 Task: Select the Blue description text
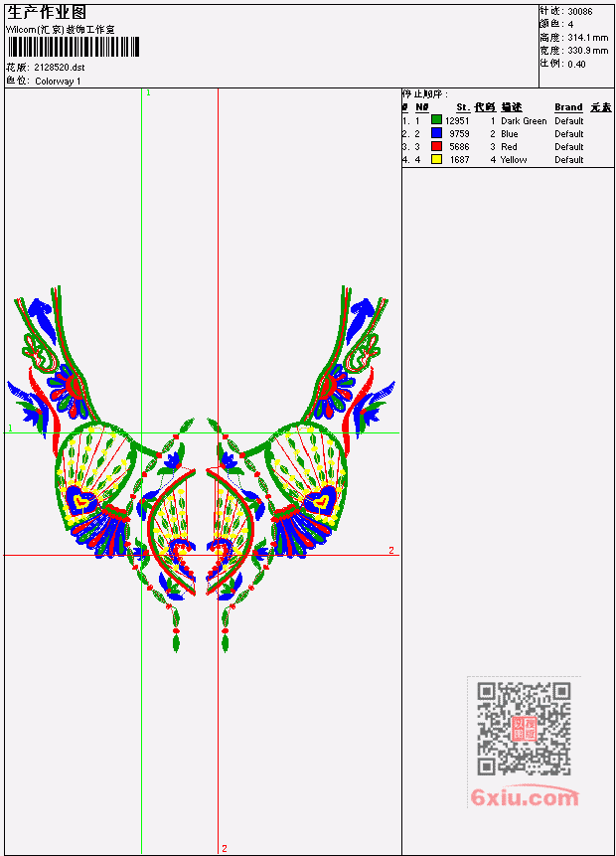[510, 134]
